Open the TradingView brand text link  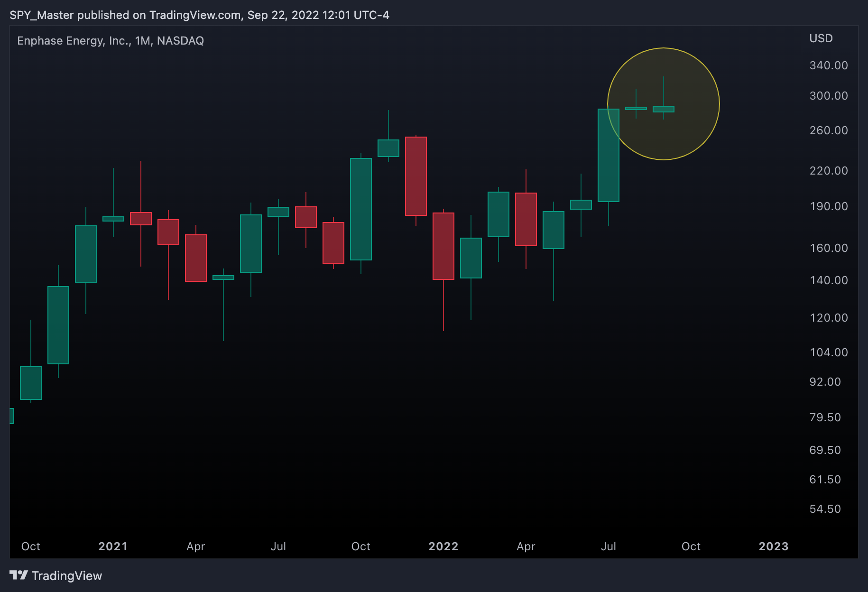[x=67, y=576]
